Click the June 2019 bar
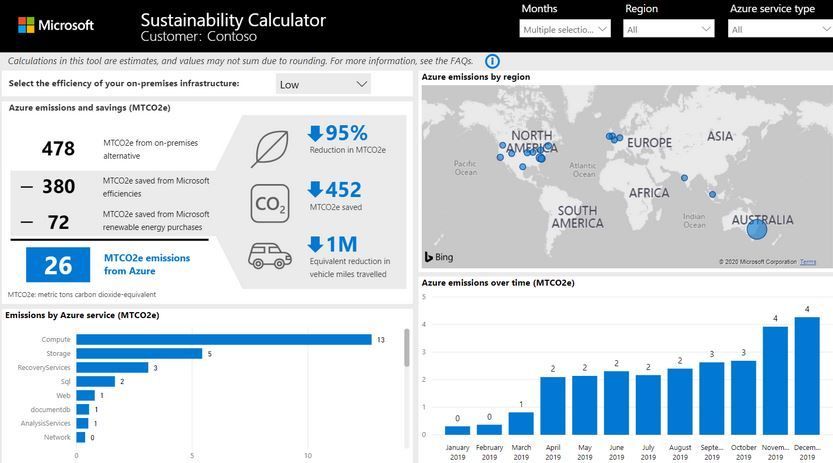This screenshot has height=463, width=833. [x=616, y=403]
